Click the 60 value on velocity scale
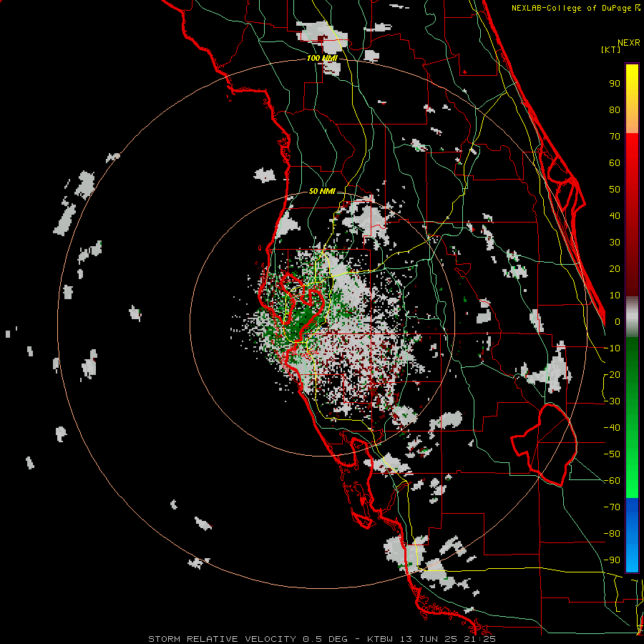This screenshot has height=644, width=644. 615,163
